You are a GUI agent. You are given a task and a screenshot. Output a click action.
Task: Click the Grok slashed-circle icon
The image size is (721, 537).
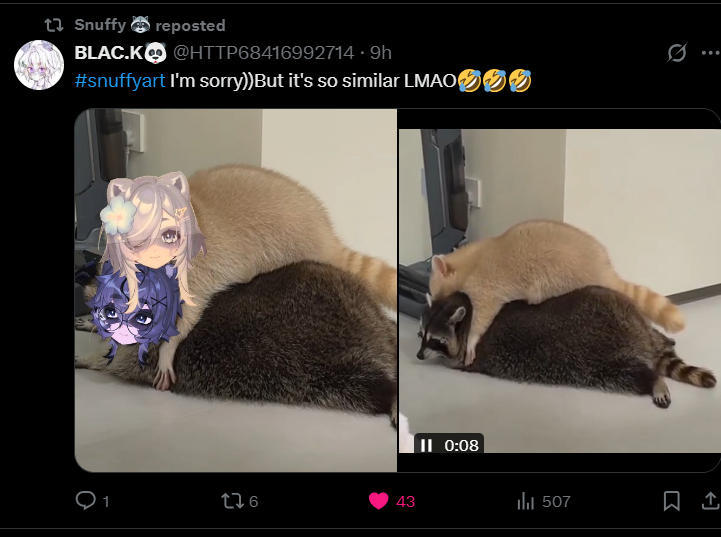pos(677,53)
